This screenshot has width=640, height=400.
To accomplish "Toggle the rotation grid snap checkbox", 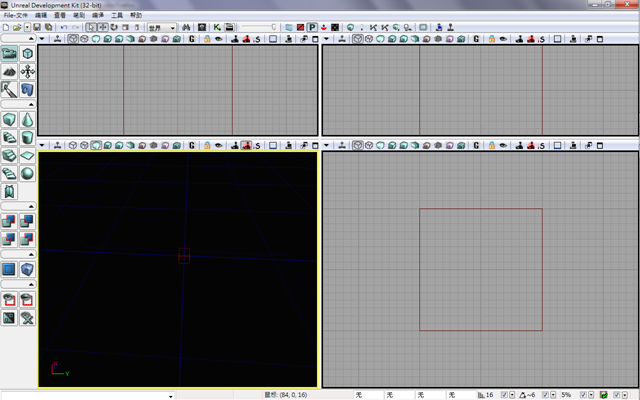I will click(x=545, y=395).
